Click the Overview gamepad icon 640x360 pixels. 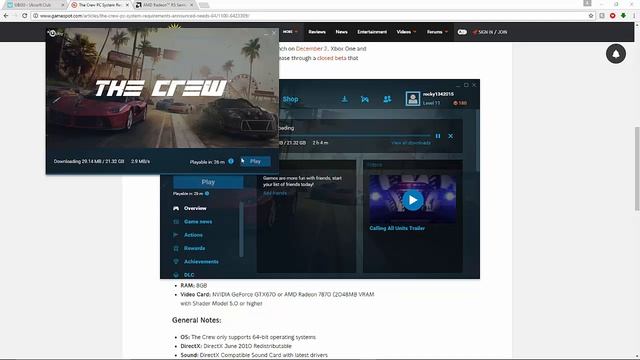pos(176,208)
